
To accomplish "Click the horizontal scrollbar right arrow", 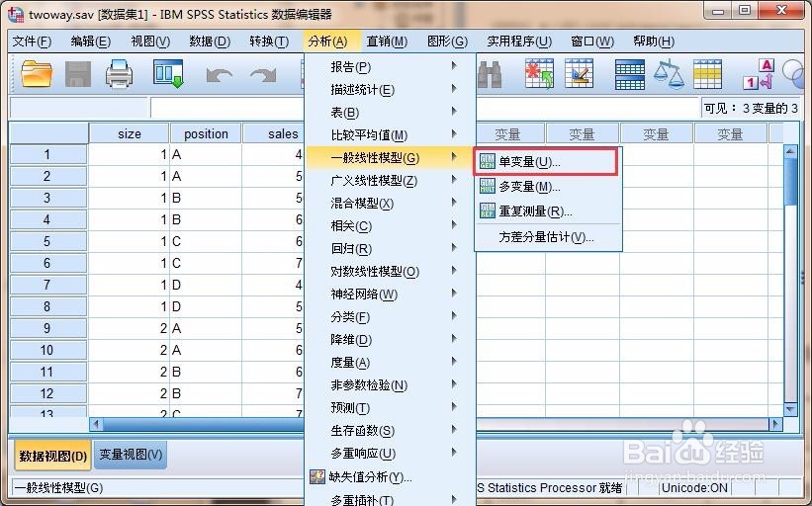I will point(775,424).
